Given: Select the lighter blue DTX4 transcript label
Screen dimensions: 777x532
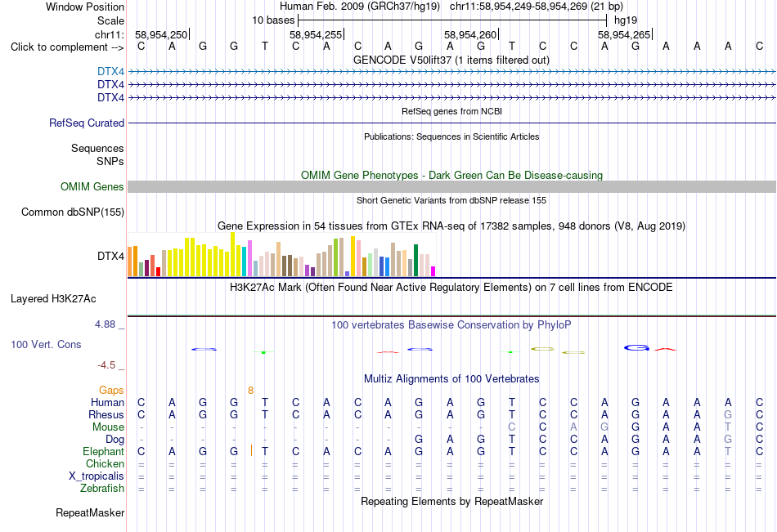Looking at the screenshot, I should [110, 72].
